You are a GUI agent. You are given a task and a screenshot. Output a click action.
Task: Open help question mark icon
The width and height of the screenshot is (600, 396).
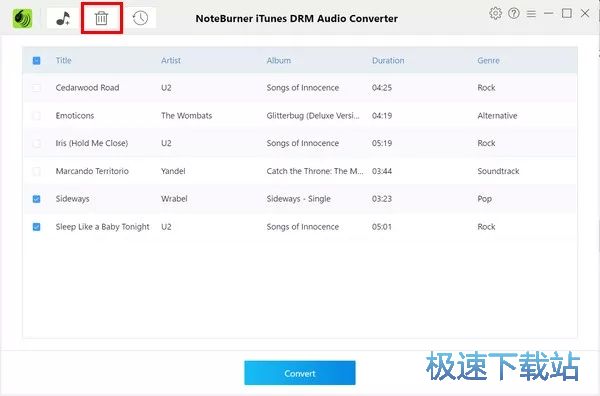click(x=514, y=13)
